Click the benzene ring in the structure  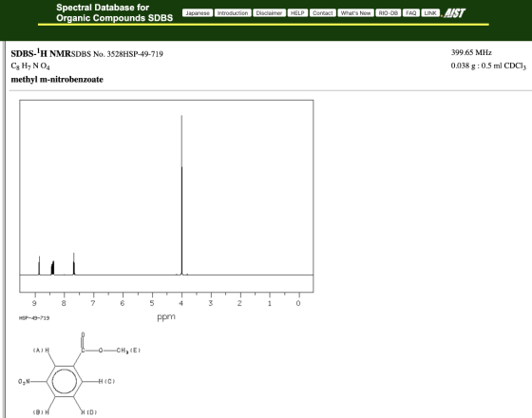click(x=65, y=381)
